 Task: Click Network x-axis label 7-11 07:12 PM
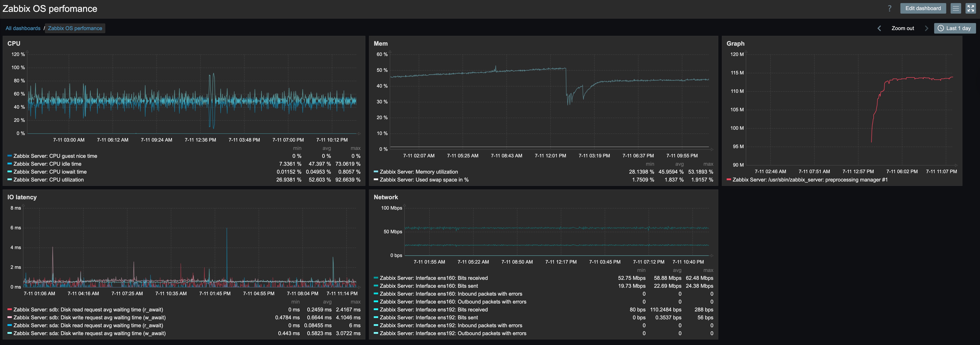tap(649, 262)
